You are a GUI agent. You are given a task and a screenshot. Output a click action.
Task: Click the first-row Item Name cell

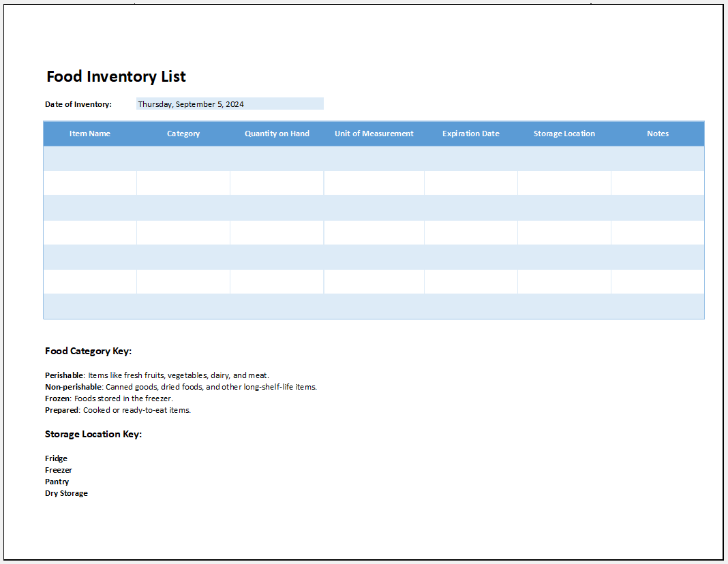tap(90, 159)
